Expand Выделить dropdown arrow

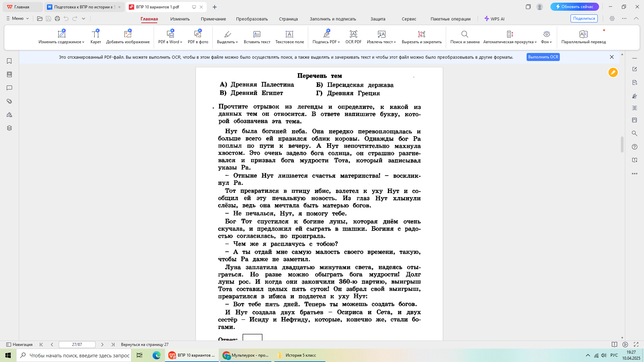click(x=237, y=42)
